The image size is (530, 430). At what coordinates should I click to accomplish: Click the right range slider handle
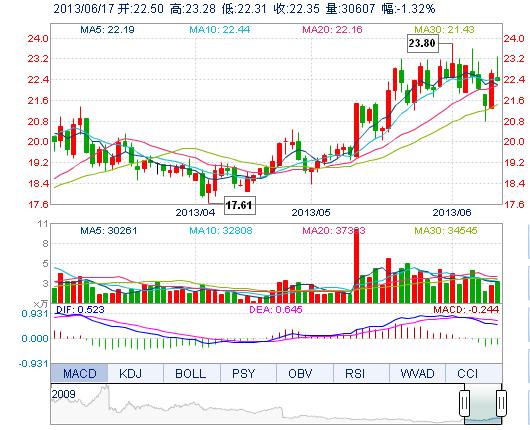click(501, 403)
